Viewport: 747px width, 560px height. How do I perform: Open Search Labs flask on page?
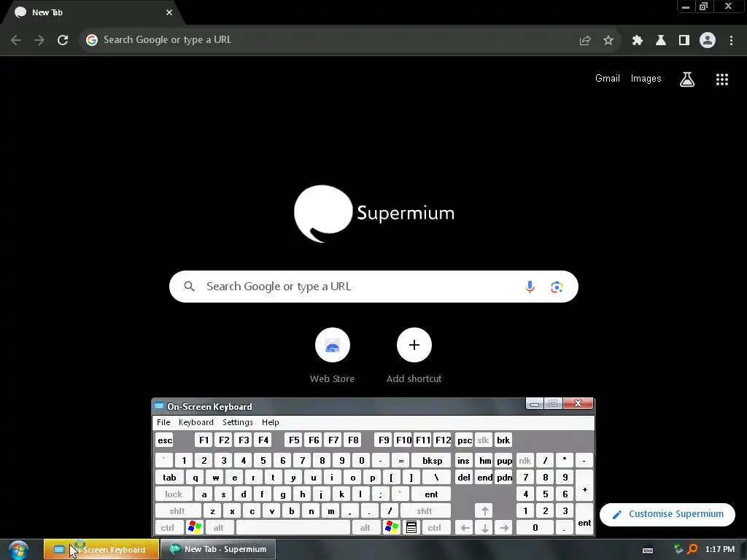coord(687,79)
